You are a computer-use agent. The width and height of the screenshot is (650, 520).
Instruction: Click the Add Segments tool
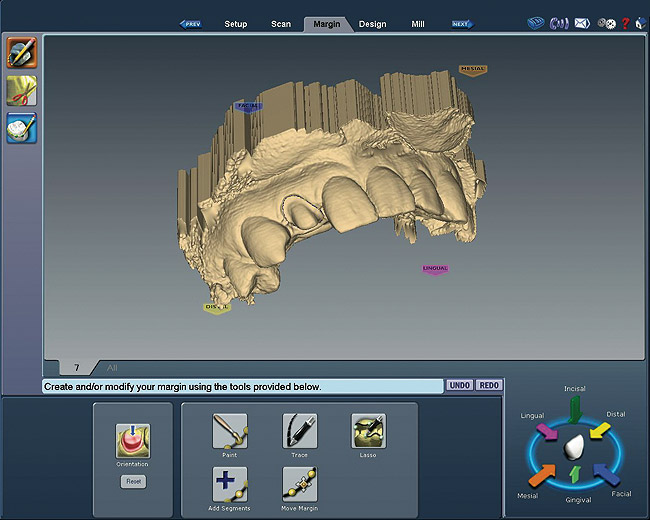229,484
